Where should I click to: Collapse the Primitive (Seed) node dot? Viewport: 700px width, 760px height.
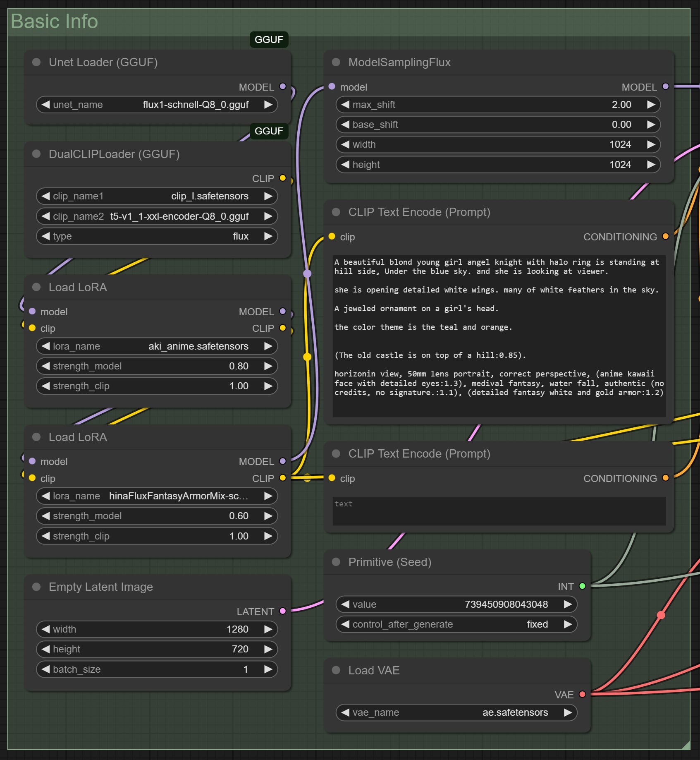coord(336,562)
